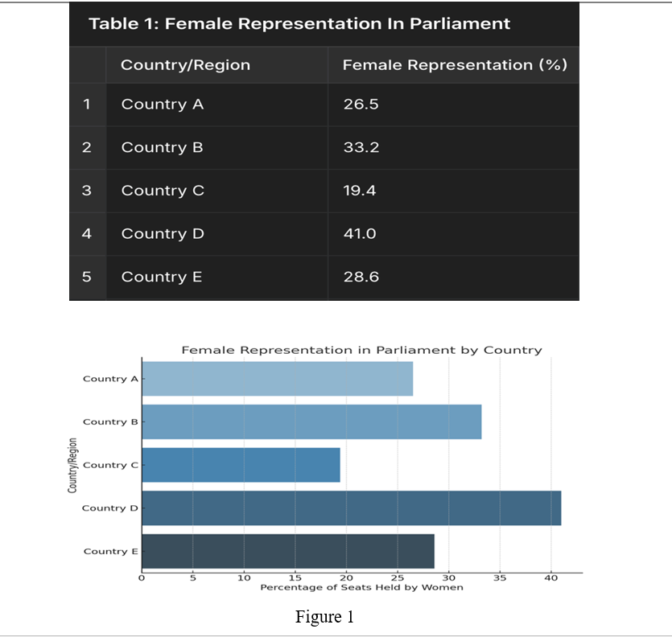Click the Country C bar in chart
672x637 pixels.
click(x=241, y=465)
